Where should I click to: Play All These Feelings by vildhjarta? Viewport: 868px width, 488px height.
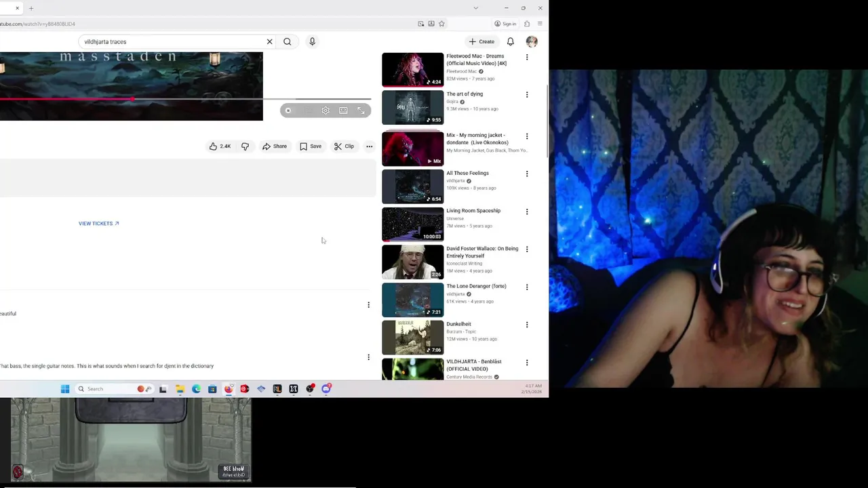[x=412, y=186]
